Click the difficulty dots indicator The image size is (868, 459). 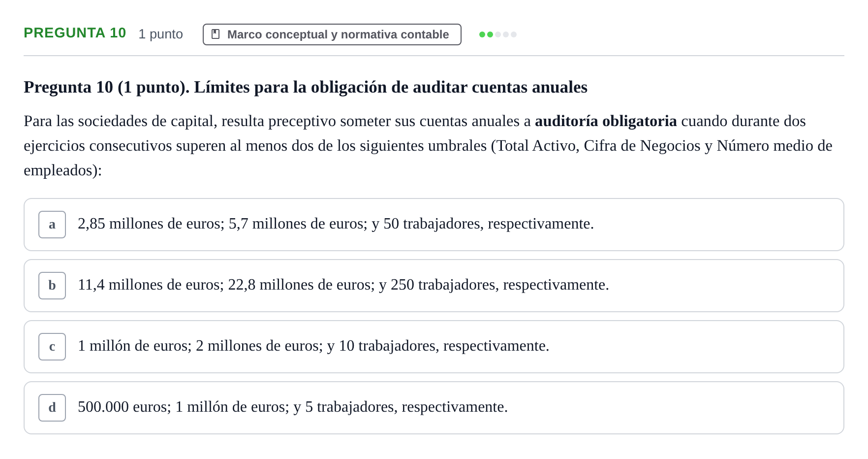click(498, 34)
